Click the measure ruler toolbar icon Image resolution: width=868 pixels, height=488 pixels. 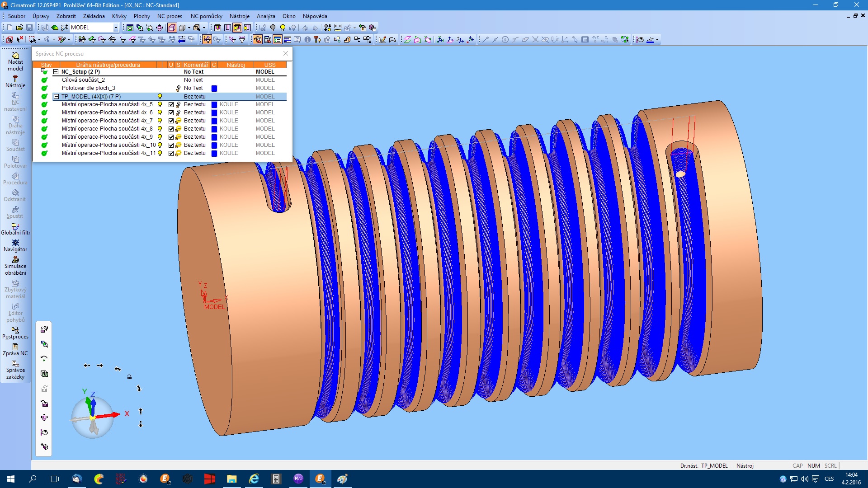[338, 28]
